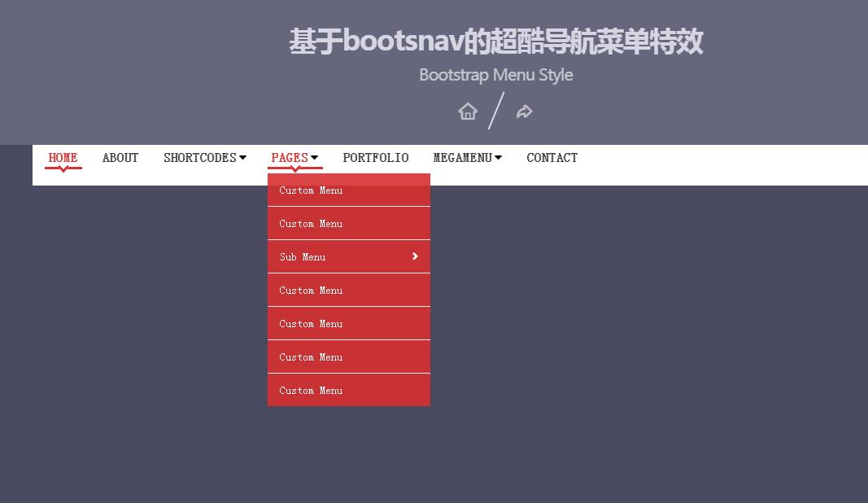Click the page title heading text
Viewport: 868px width, 503px height.
(496, 42)
